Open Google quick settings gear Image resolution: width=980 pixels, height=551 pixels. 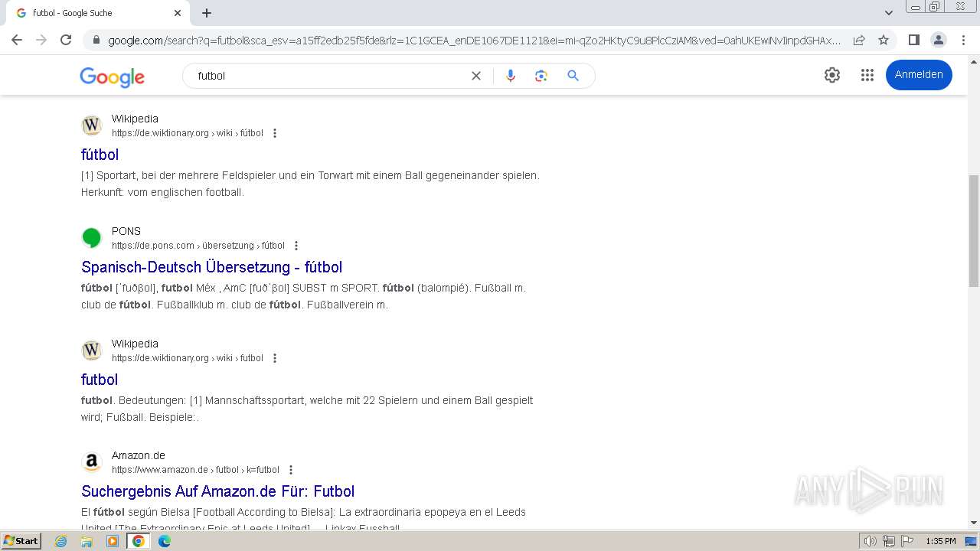click(832, 75)
